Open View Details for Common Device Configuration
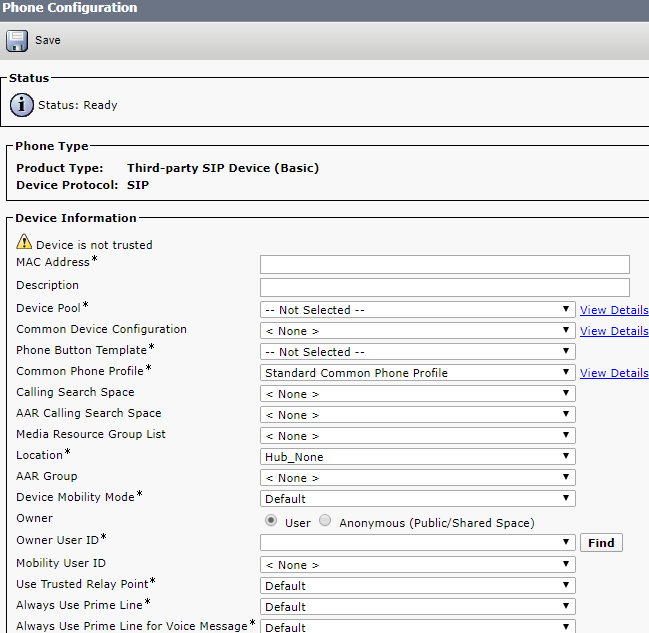Screen dimensions: 649x633 [614, 331]
